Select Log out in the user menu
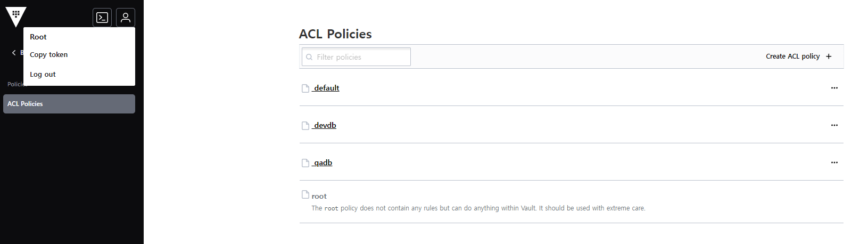Screen dimensions: 868x244 (43, 75)
